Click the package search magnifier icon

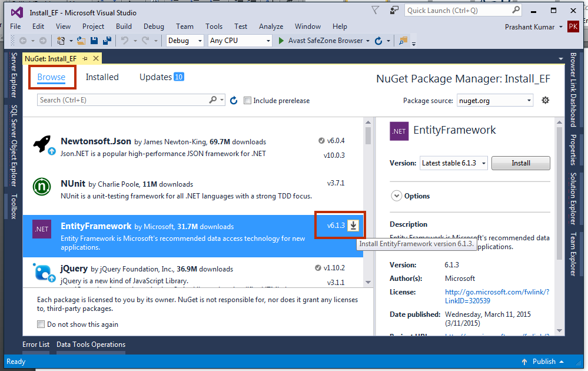pos(212,100)
